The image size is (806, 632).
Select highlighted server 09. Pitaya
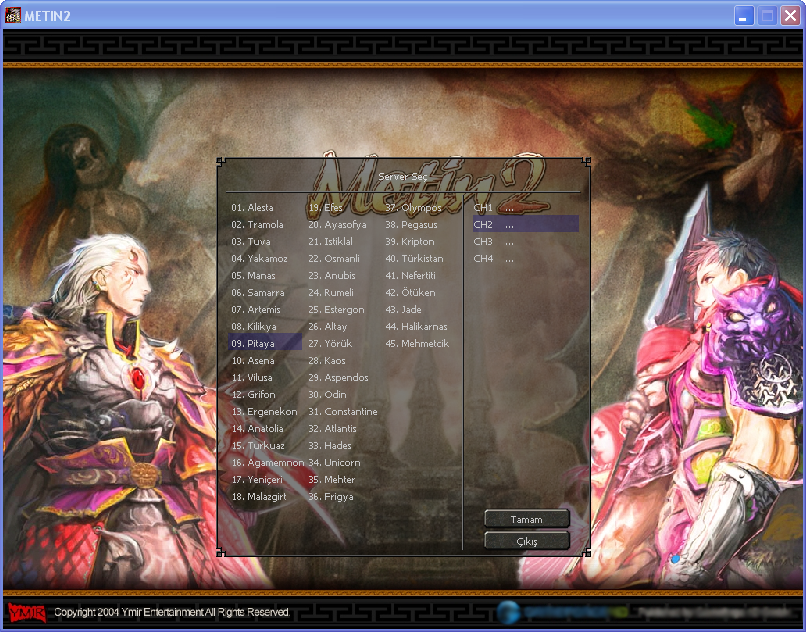pyautogui.click(x=265, y=344)
